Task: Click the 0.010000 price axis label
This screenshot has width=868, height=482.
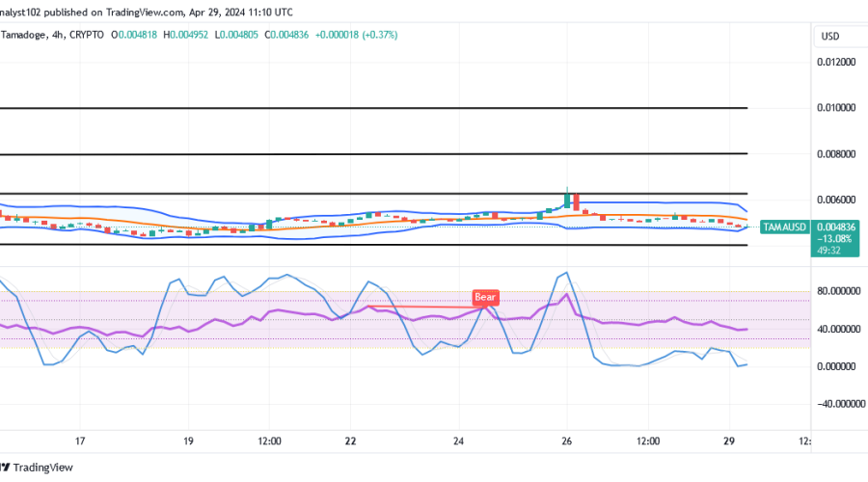Action: tap(836, 107)
